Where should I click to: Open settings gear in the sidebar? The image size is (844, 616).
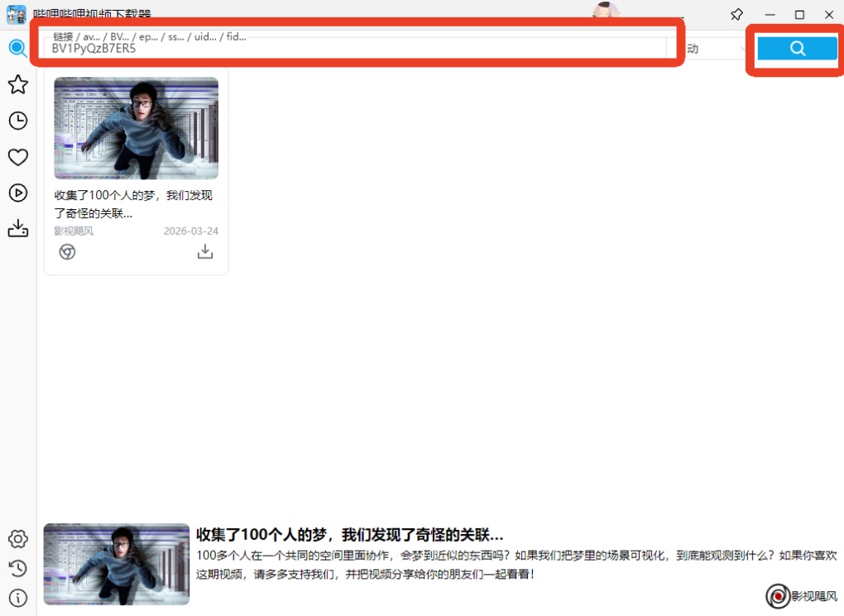tap(17, 538)
